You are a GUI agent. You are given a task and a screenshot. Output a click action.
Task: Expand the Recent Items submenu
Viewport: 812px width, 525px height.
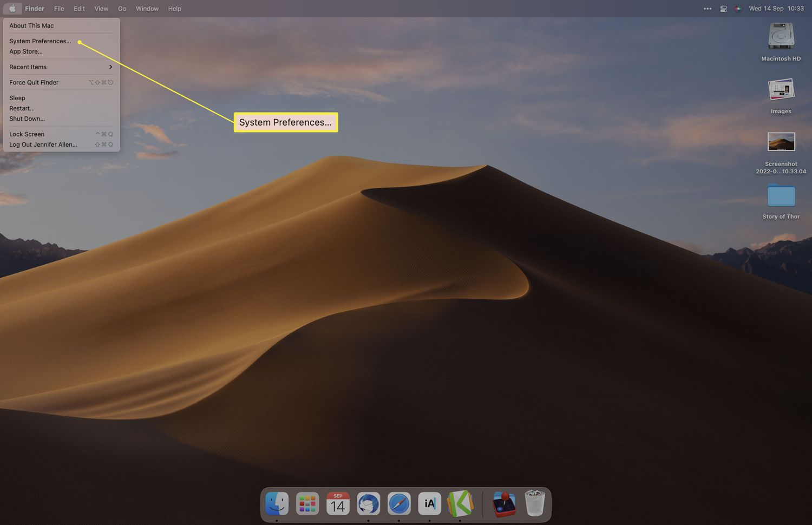(61, 67)
